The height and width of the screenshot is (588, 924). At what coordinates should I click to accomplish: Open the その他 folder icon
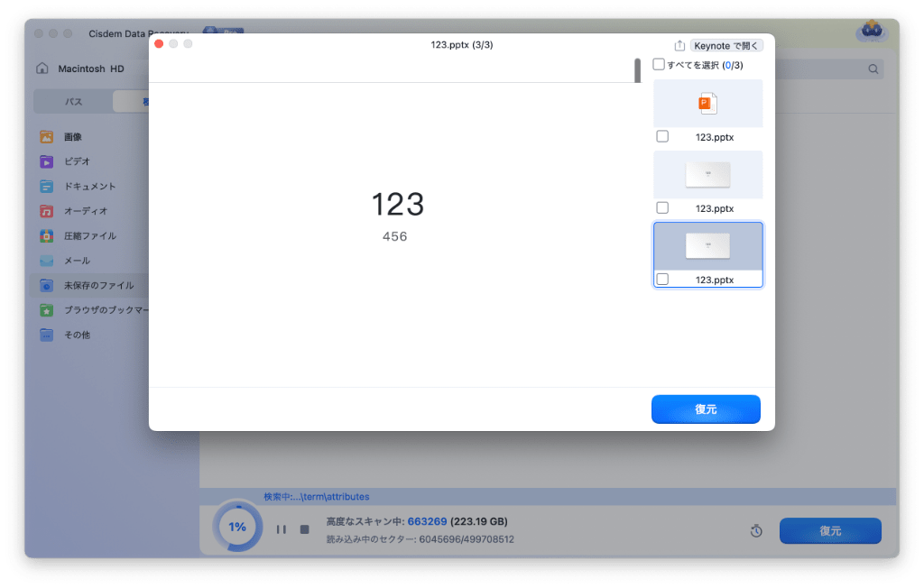click(x=47, y=335)
